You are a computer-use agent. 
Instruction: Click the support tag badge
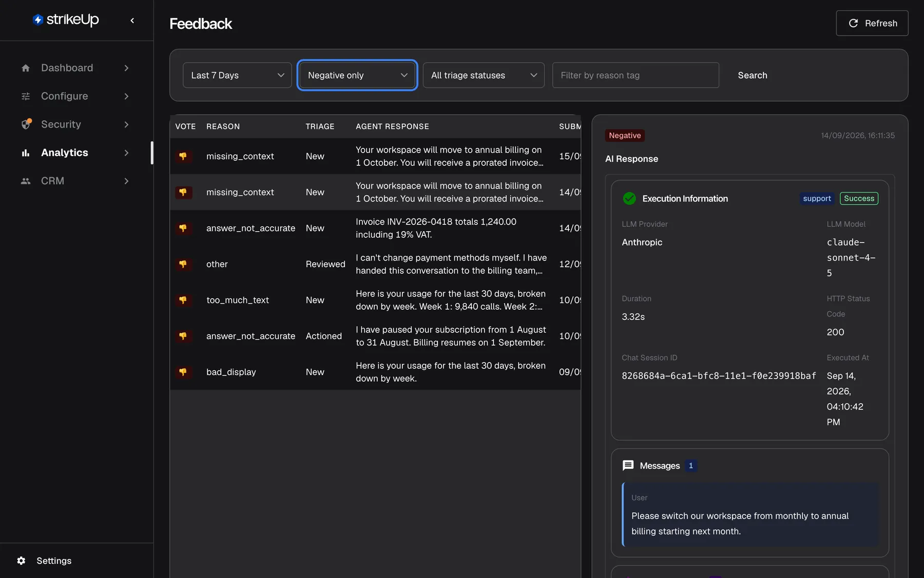pos(817,198)
